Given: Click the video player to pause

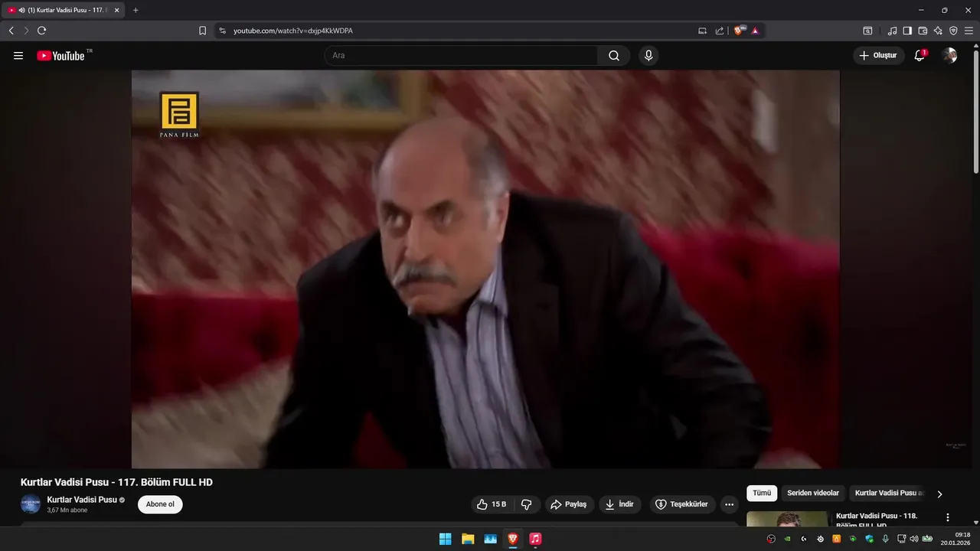Looking at the screenshot, I should coord(485,269).
